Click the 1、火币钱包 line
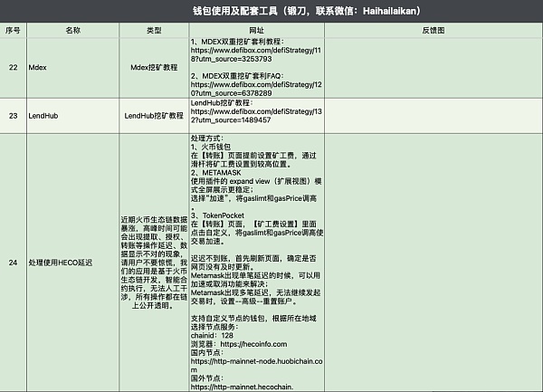This screenshot has height=392, width=543. [211, 147]
